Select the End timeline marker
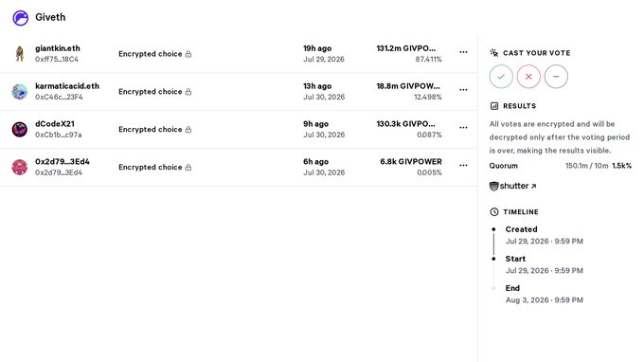644x362 pixels. pos(493,288)
